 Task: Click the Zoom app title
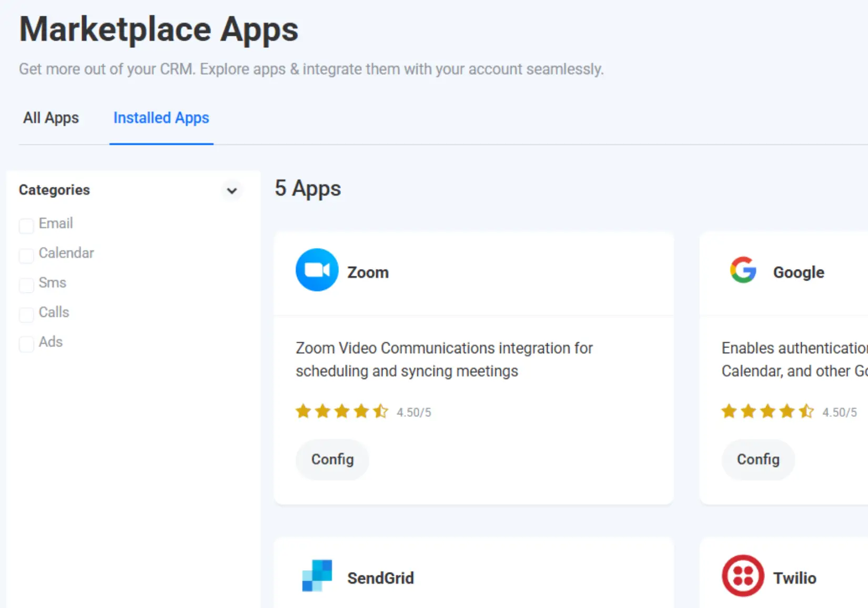pos(368,272)
